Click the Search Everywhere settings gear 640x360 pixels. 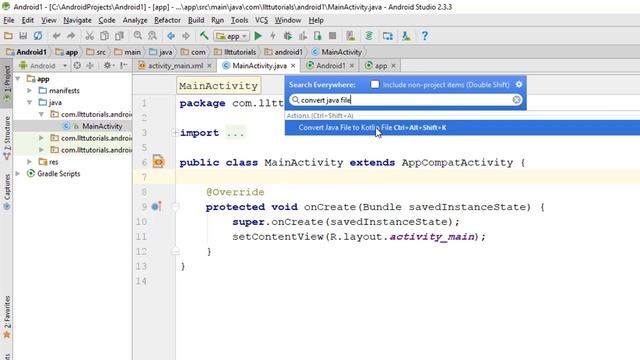(519, 84)
